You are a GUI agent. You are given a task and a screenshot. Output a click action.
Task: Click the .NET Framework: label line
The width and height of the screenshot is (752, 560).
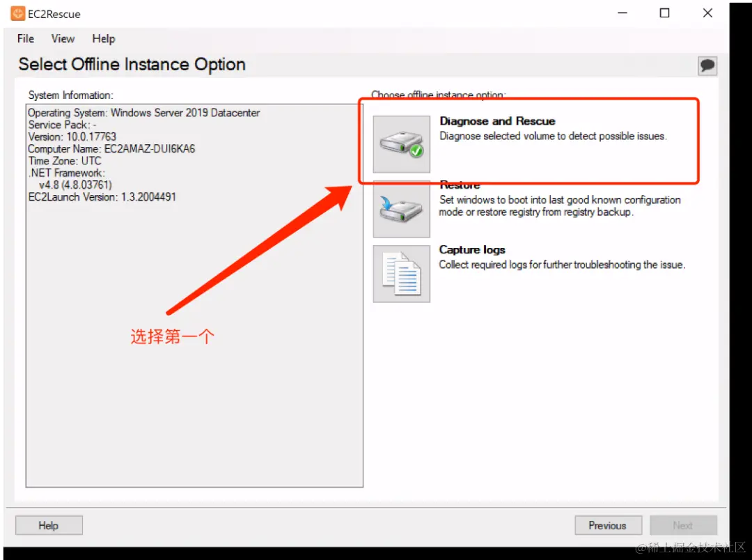pos(67,173)
